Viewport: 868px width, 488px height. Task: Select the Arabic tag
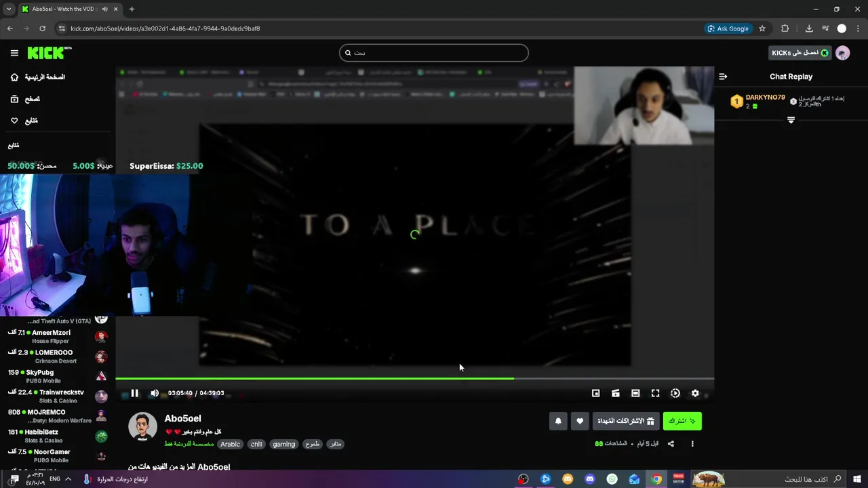230,444
